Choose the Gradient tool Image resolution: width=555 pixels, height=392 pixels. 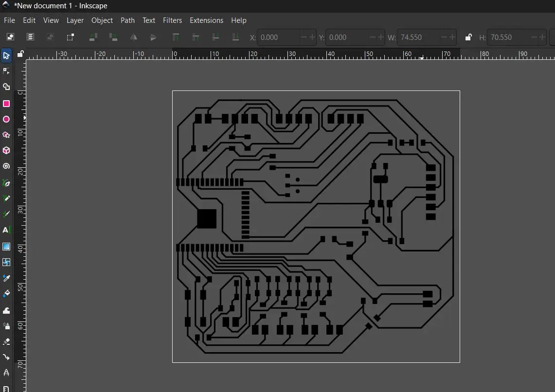(6, 247)
